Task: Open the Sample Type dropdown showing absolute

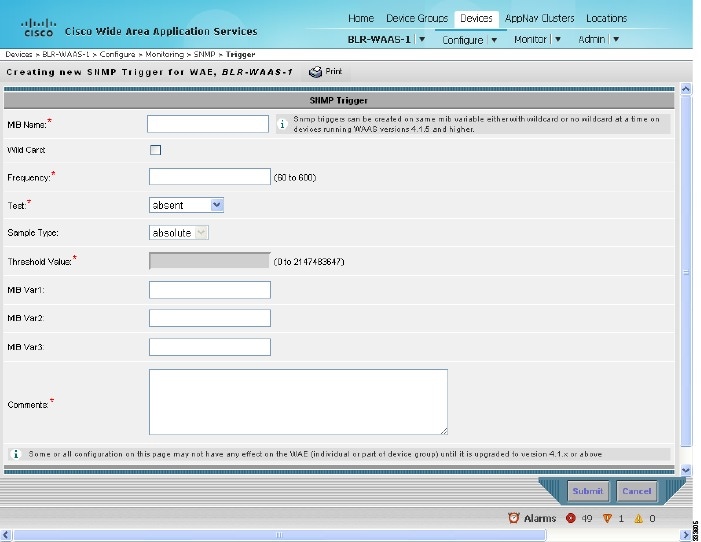Action: point(179,233)
